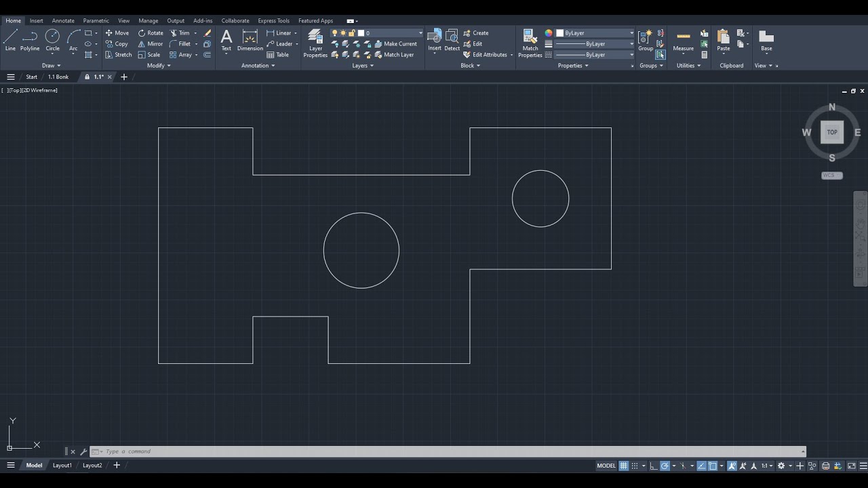Choose the Circle tool

52,40
